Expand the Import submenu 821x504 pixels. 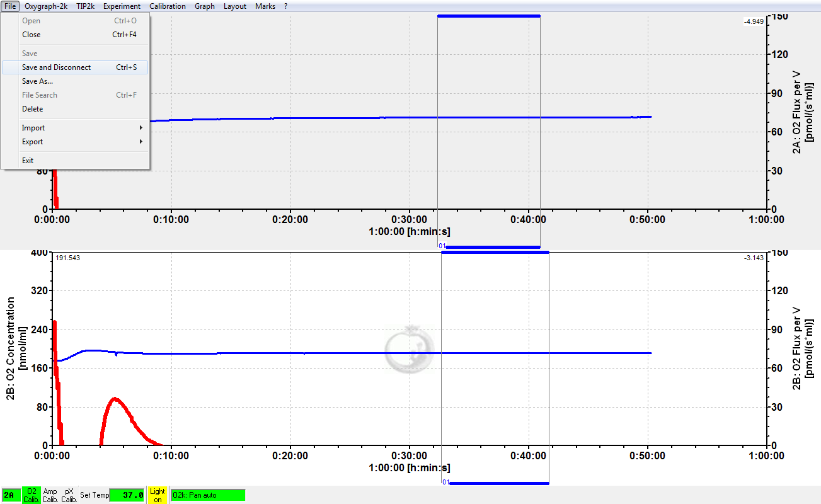tap(75, 128)
